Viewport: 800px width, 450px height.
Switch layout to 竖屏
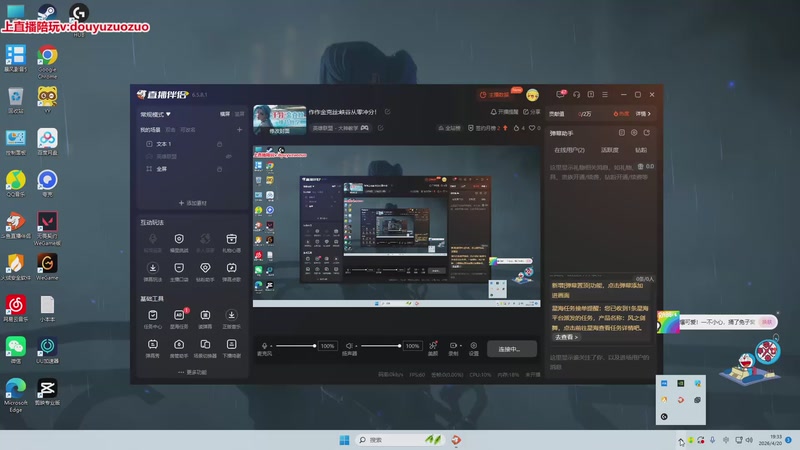(x=239, y=114)
